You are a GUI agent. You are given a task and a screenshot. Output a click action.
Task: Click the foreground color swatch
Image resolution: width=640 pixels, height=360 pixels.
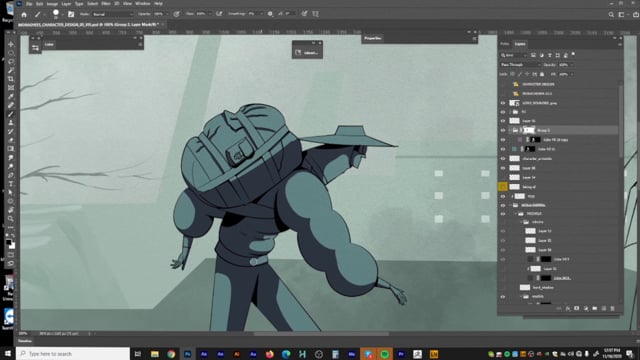coord(9,242)
